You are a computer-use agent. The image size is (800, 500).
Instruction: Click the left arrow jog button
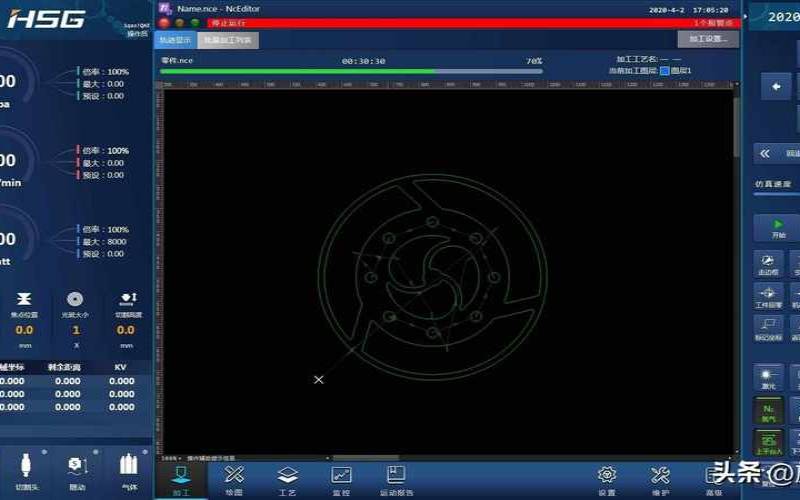pos(776,87)
